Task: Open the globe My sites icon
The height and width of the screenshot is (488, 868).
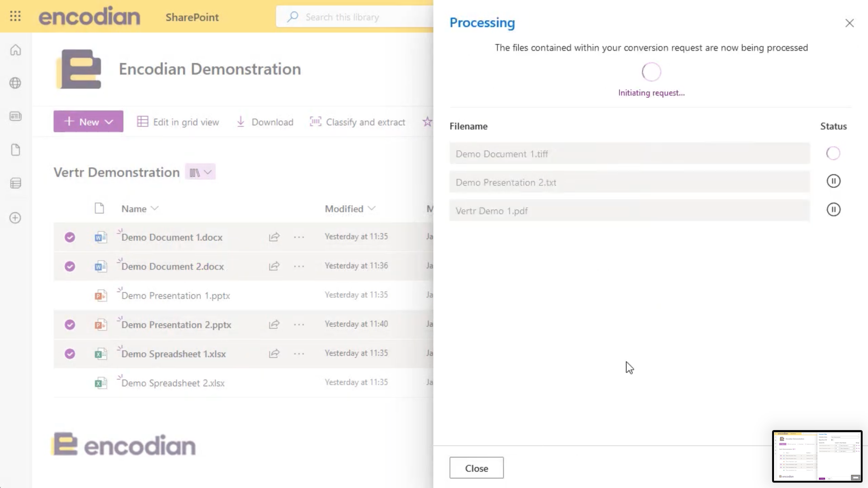Action: pos(15,83)
